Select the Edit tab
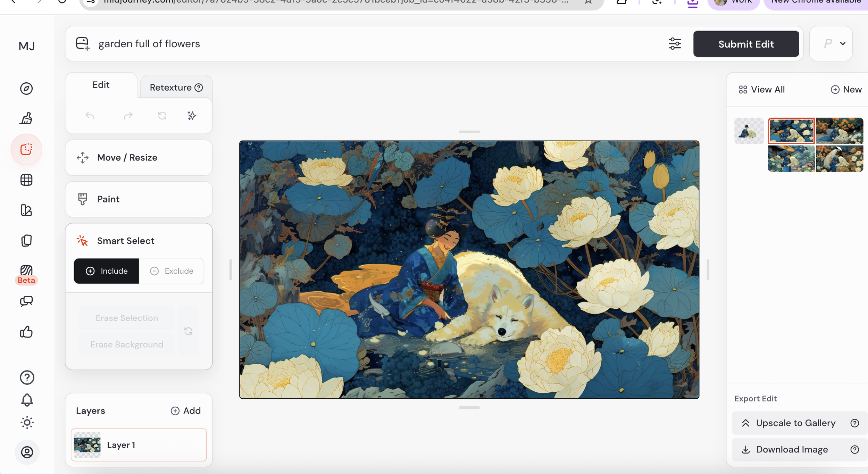 click(101, 85)
